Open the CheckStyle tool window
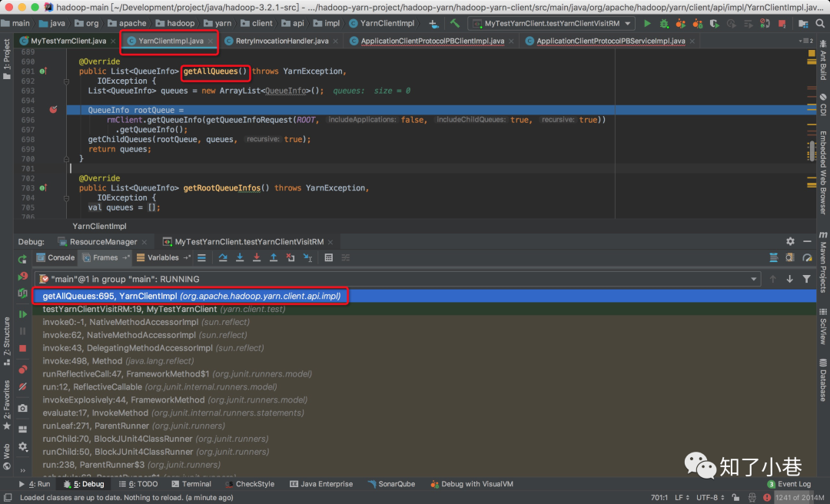 pyautogui.click(x=250, y=484)
